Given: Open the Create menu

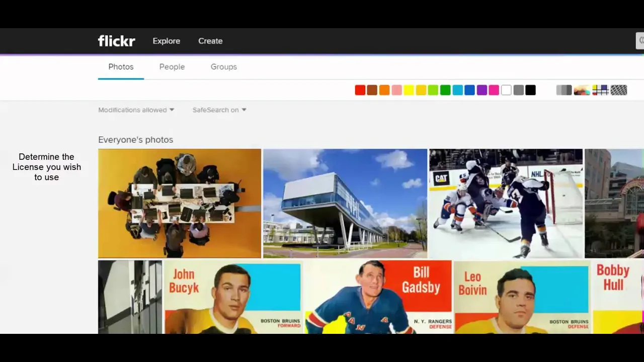Looking at the screenshot, I should click(x=210, y=41).
